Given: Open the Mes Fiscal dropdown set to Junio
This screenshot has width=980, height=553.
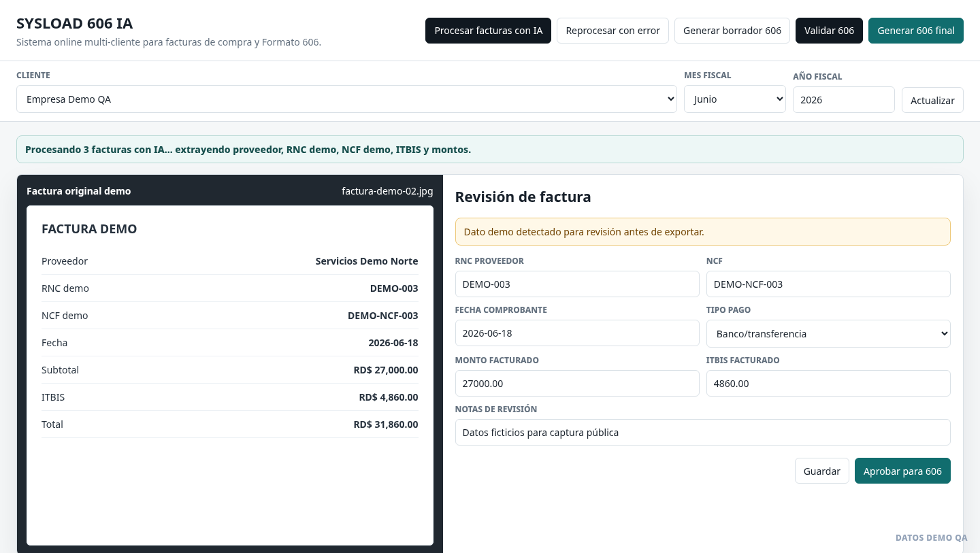Looking at the screenshot, I should coord(735,99).
